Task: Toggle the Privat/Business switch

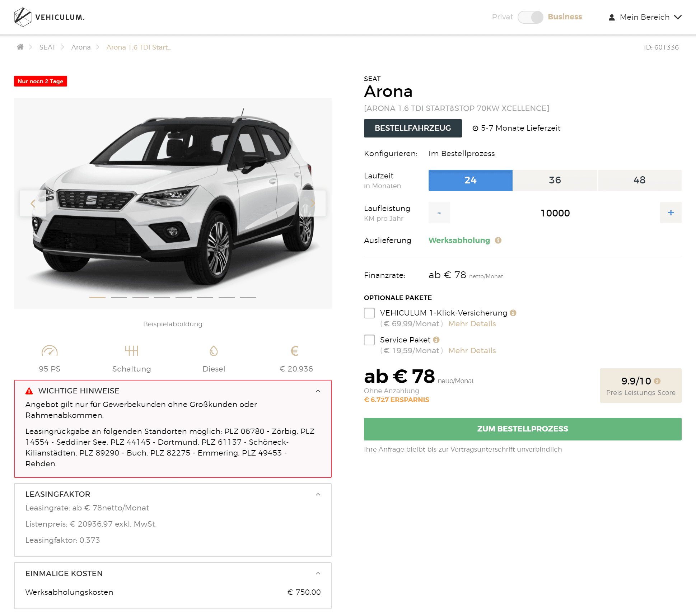Action: click(531, 17)
